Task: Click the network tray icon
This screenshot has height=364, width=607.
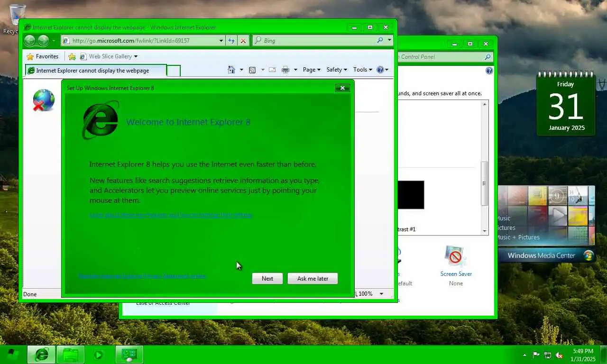Action: point(548,355)
